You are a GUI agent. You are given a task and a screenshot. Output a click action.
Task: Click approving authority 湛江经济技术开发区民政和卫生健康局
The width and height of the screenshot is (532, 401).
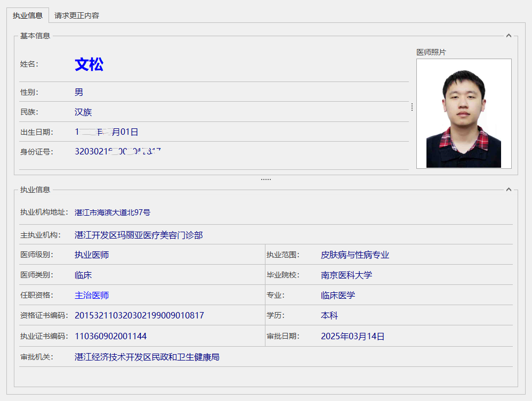tap(147, 357)
